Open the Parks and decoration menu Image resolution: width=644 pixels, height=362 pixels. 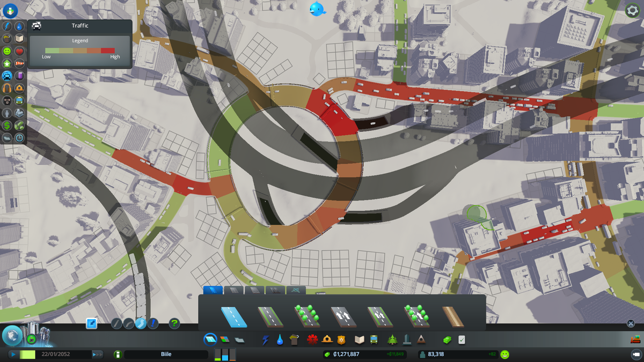pyautogui.click(x=392, y=339)
